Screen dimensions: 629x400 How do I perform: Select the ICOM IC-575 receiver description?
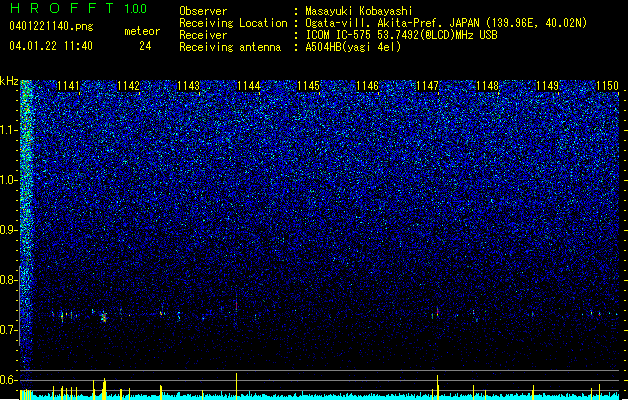401,35
